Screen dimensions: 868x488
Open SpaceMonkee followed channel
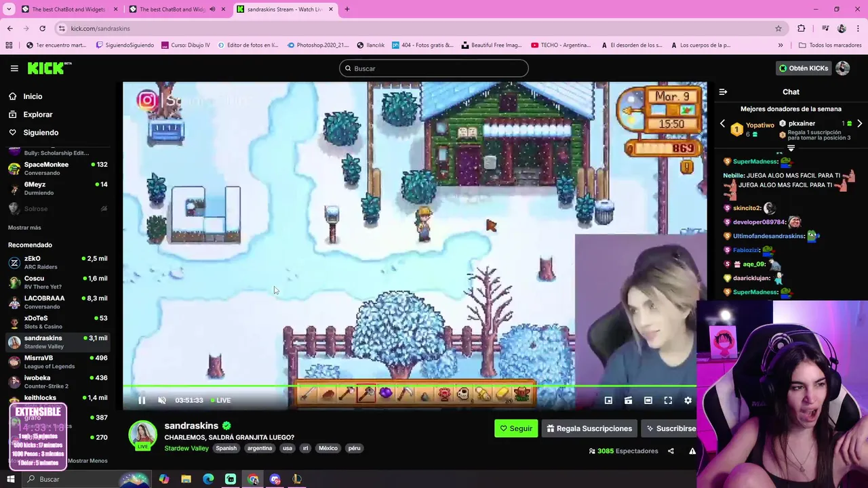click(58, 168)
